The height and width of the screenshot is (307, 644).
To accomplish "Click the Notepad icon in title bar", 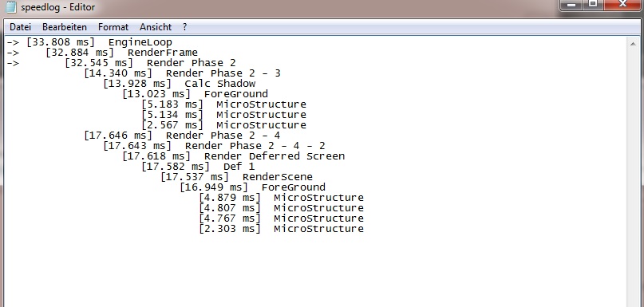I will [x=11, y=7].
